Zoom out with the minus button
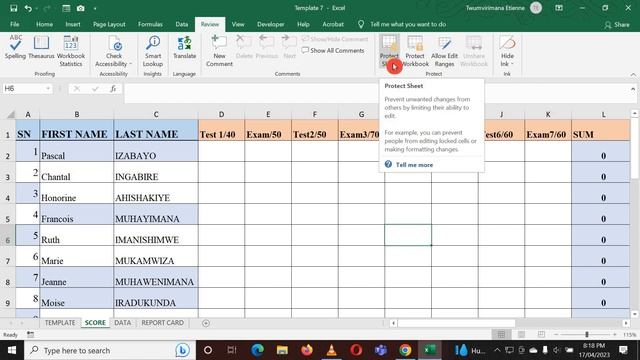The image size is (640, 360). [556, 335]
